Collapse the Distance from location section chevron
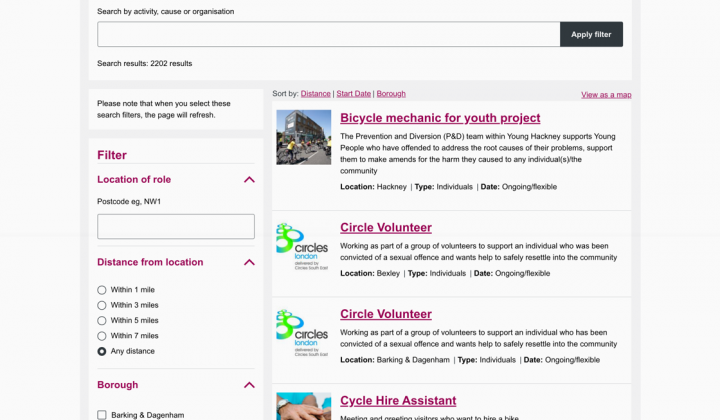The width and height of the screenshot is (720, 420). [x=249, y=262]
